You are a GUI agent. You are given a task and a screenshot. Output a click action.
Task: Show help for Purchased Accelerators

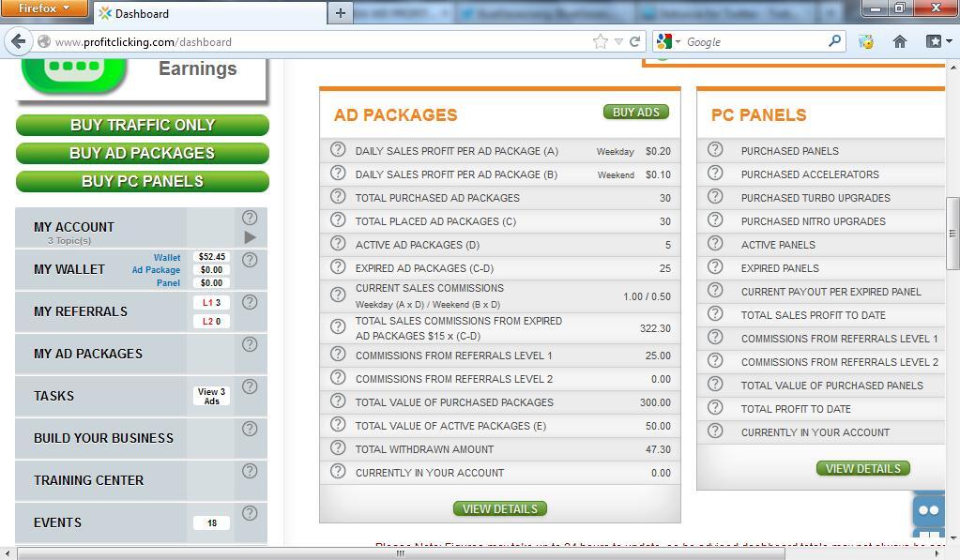pos(715,174)
